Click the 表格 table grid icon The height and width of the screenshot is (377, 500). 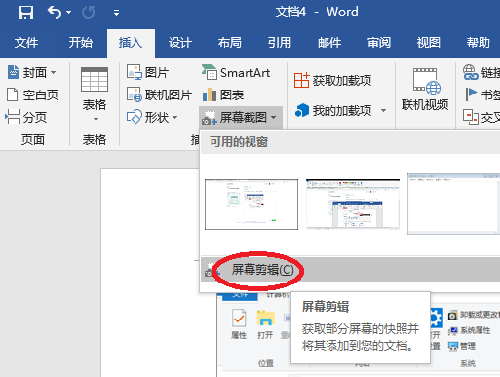coord(94,79)
